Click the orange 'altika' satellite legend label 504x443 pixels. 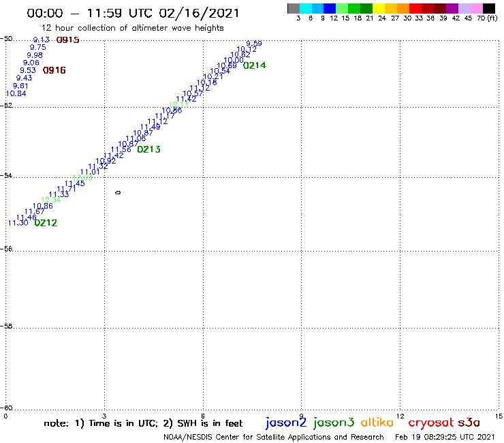click(x=377, y=423)
